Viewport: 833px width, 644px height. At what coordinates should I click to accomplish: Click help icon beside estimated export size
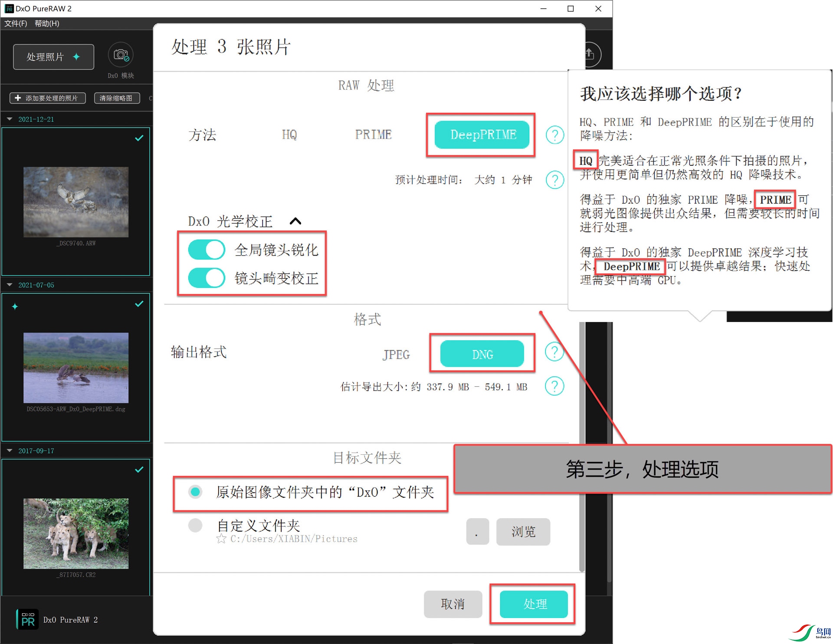554,386
